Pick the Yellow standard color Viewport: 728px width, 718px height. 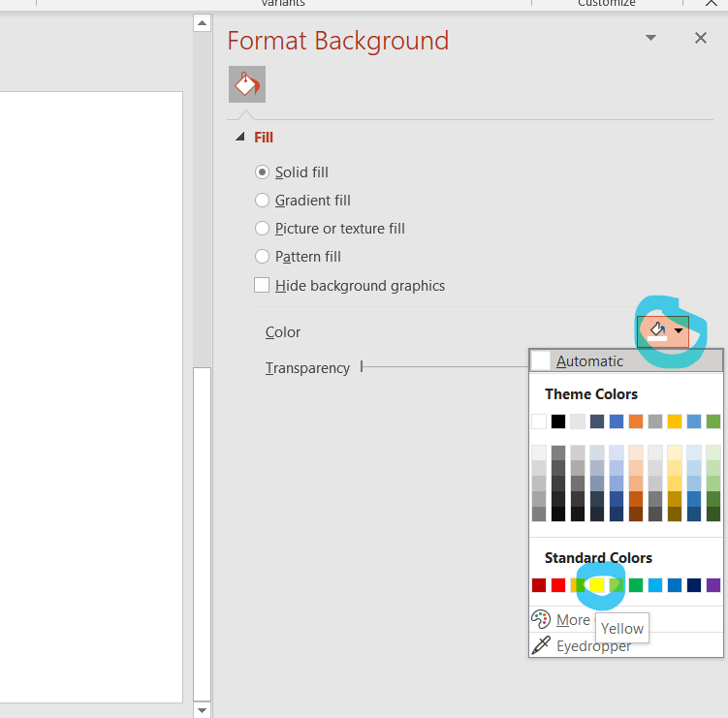pos(597,585)
